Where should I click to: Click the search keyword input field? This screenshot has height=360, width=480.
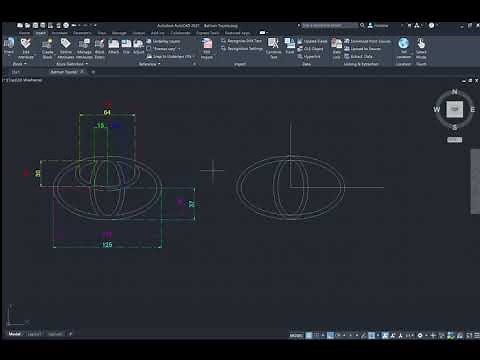[329, 25]
